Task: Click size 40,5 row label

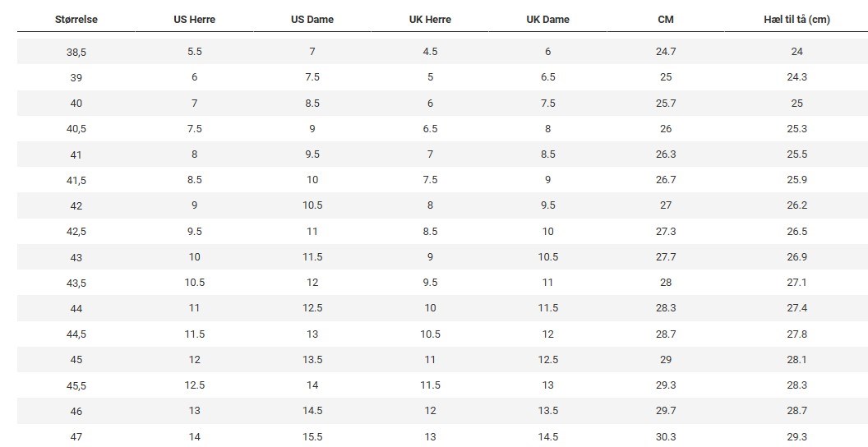Action: pyautogui.click(x=76, y=129)
